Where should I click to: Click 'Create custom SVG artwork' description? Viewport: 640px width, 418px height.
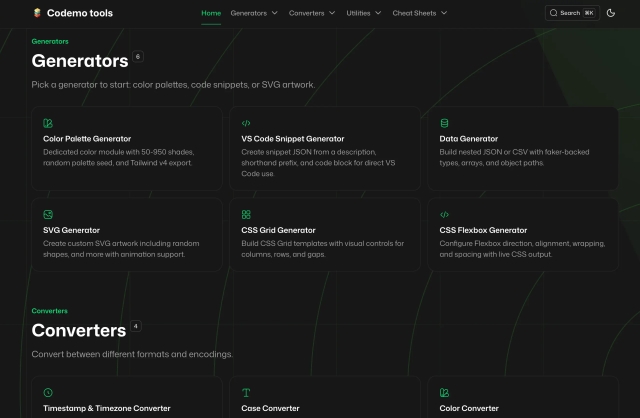pos(121,249)
